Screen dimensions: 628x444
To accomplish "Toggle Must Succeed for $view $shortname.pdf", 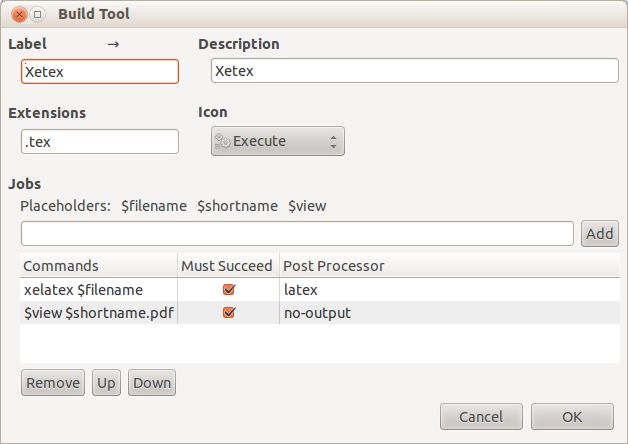I will coord(229,312).
